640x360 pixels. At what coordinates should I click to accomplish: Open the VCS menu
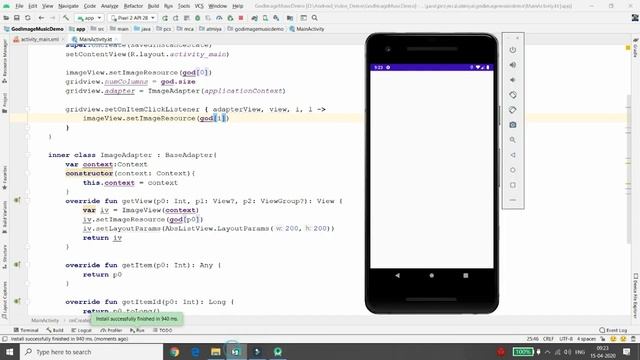tap(199, 6)
